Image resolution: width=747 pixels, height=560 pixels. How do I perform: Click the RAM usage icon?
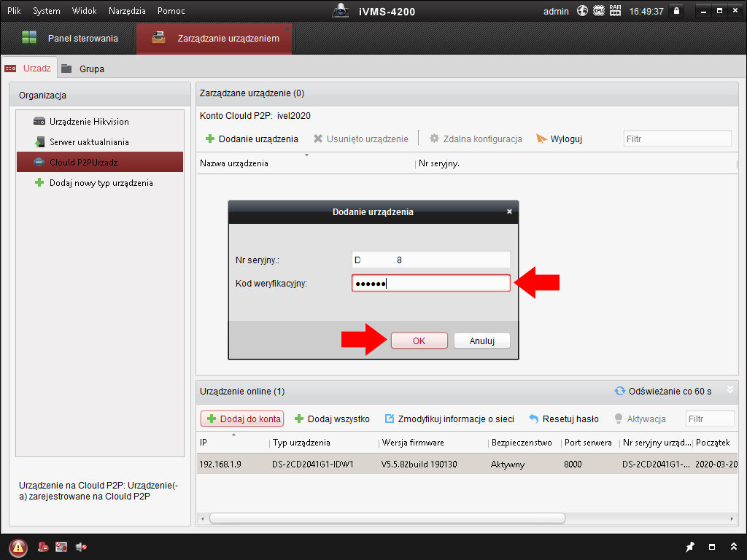pos(615,11)
